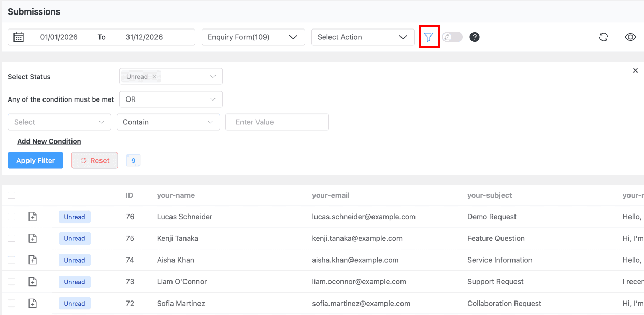Click Unread badge for Lucas Schneider

(75, 217)
